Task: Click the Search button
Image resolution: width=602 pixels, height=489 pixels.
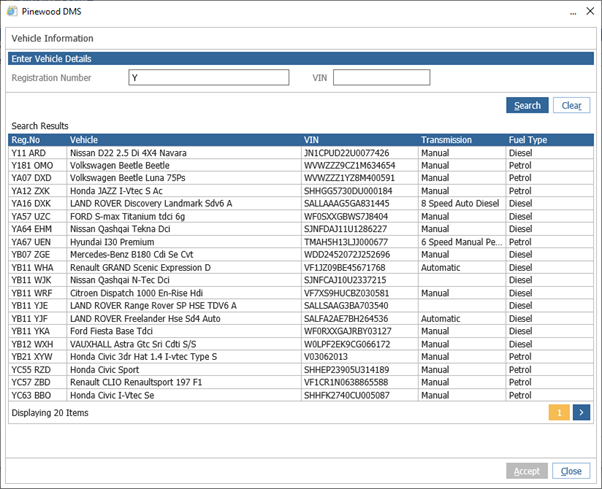Action: 527,105
